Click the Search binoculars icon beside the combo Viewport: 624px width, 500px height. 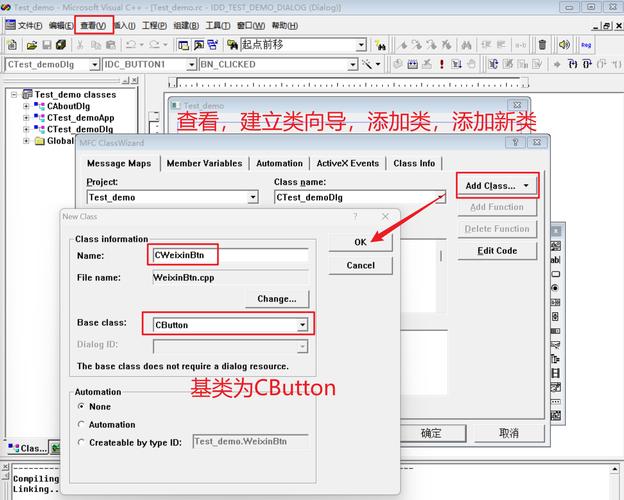(380, 45)
